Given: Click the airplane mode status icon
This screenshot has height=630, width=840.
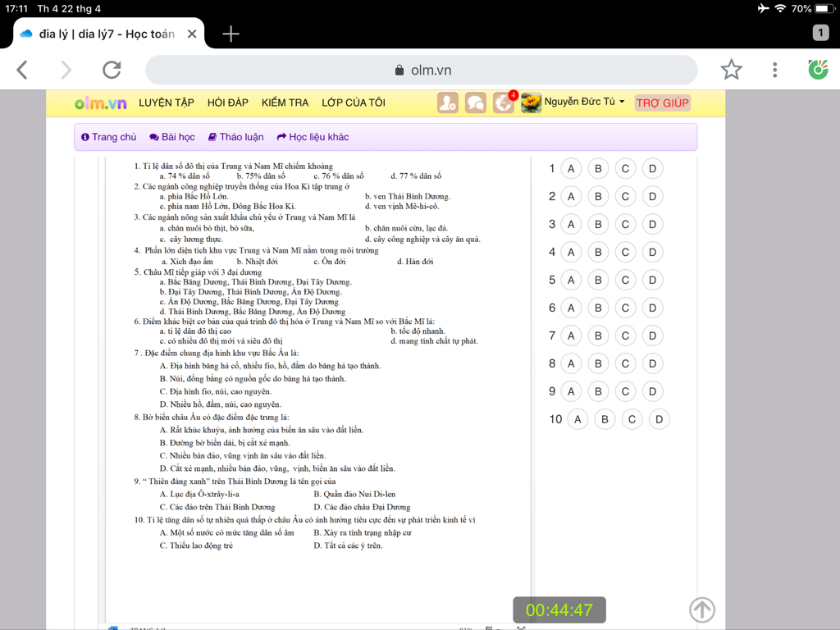Looking at the screenshot, I should (763, 8).
